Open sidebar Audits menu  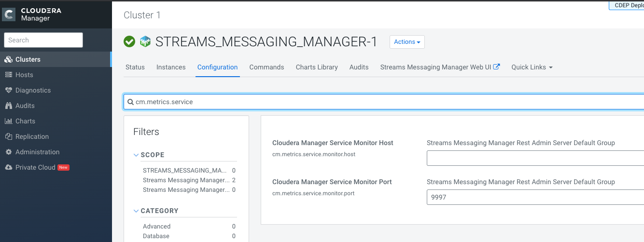point(56,106)
